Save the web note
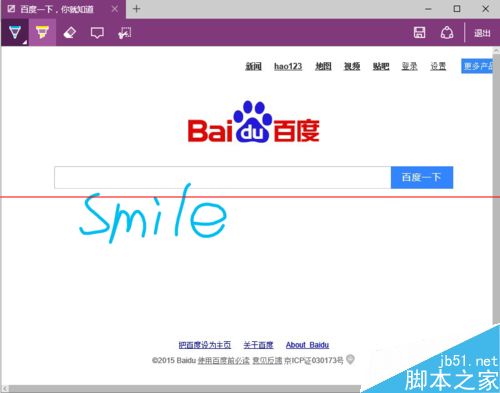The image size is (500, 393). point(419,33)
